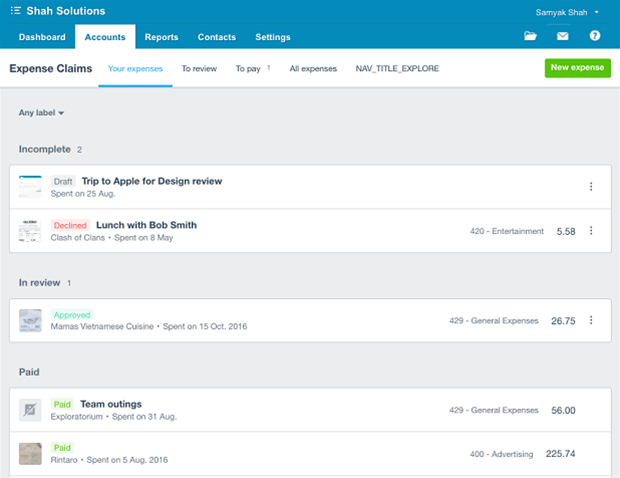Screen dimensions: 620x478
Task: Click the Shah Solutions organisation name
Action: click(x=66, y=11)
